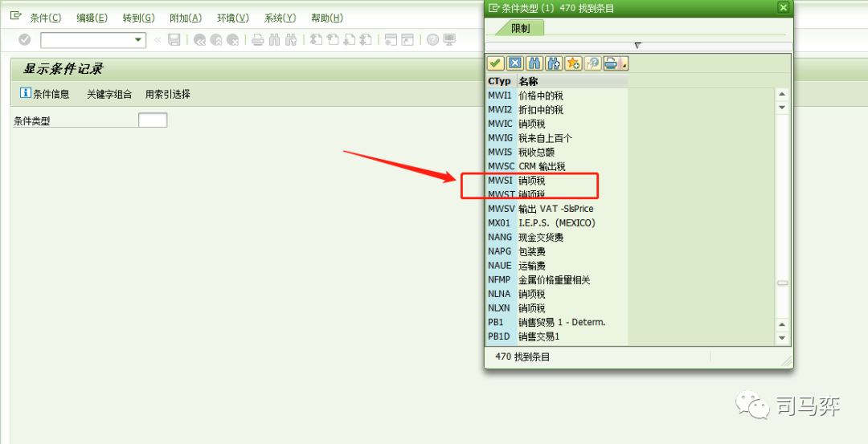Close the 条件类型 search popup
Image resolution: width=868 pixels, height=444 pixels.
click(782, 8)
